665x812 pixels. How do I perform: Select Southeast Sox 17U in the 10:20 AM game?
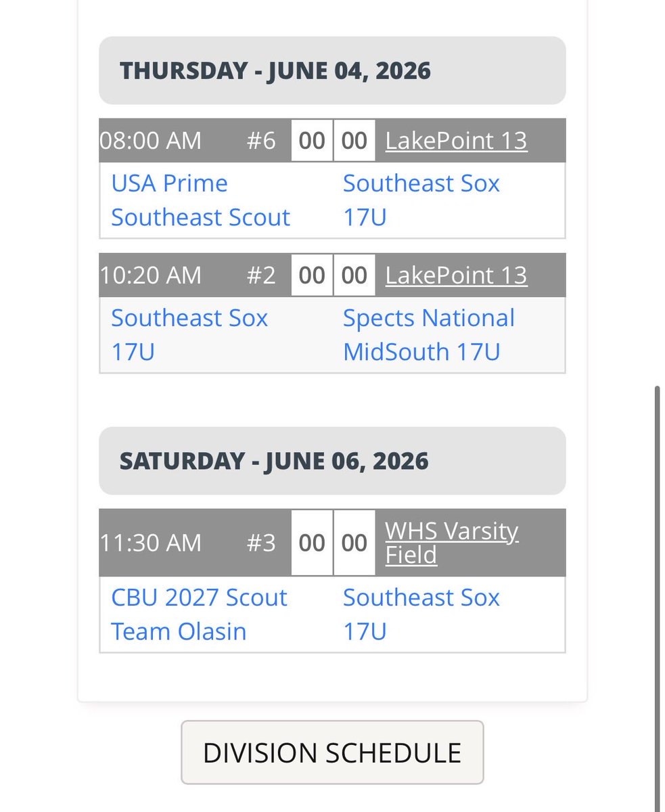click(189, 334)
